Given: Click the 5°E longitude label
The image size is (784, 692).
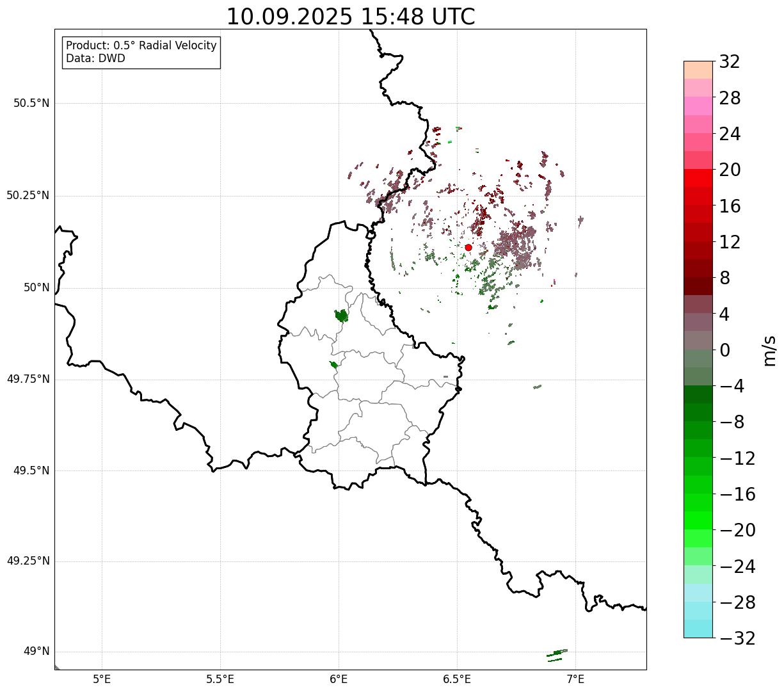Looking at the screenshot, I should click(x=102, y=679).
